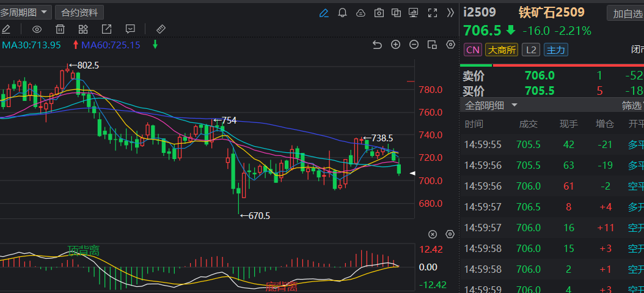Click the 筛选 filter button

tap(632, 106)
